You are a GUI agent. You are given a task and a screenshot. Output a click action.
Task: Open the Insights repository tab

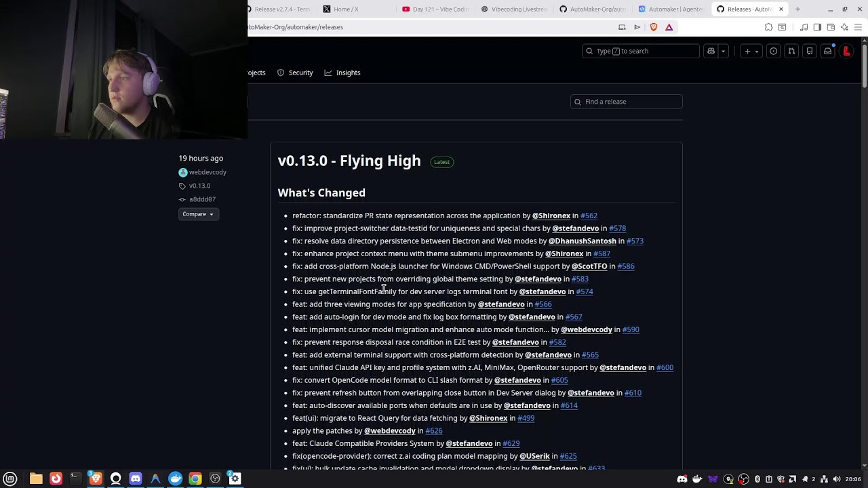[342, 73]
